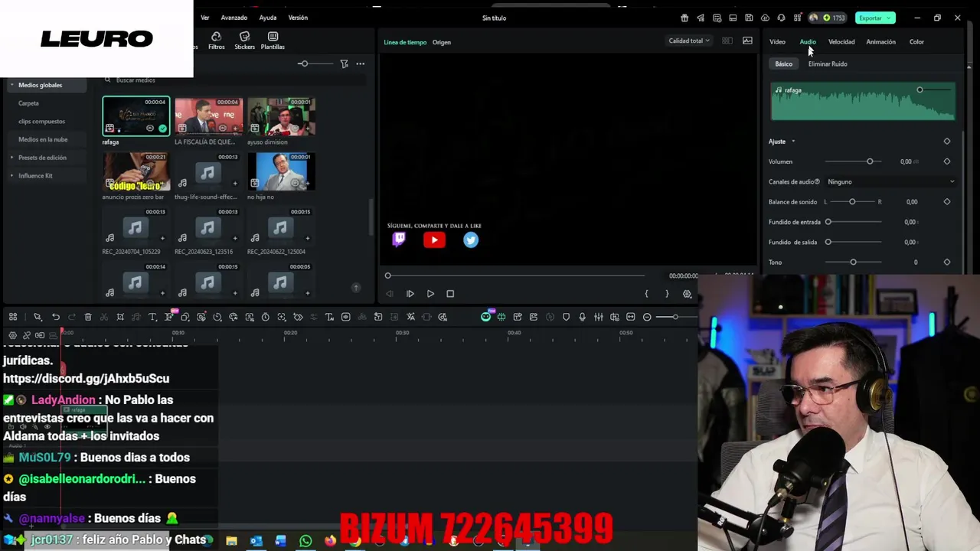Image resolution: width=980 pixels, height=551 pixels.
Task: Switch to the Velocidad tab
Action: [841, 42]
